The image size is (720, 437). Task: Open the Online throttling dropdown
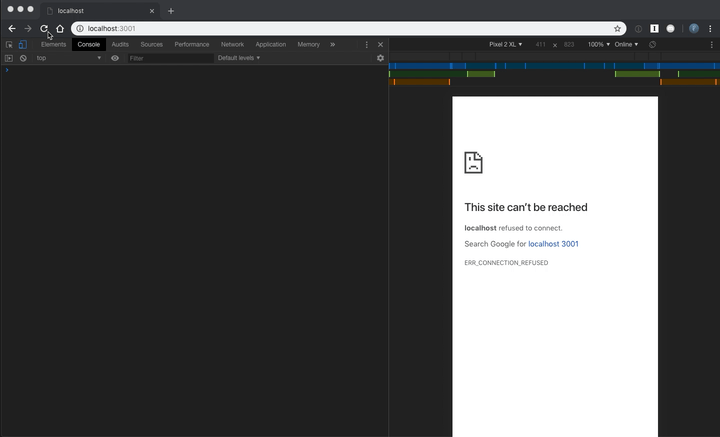pos(626,45)
